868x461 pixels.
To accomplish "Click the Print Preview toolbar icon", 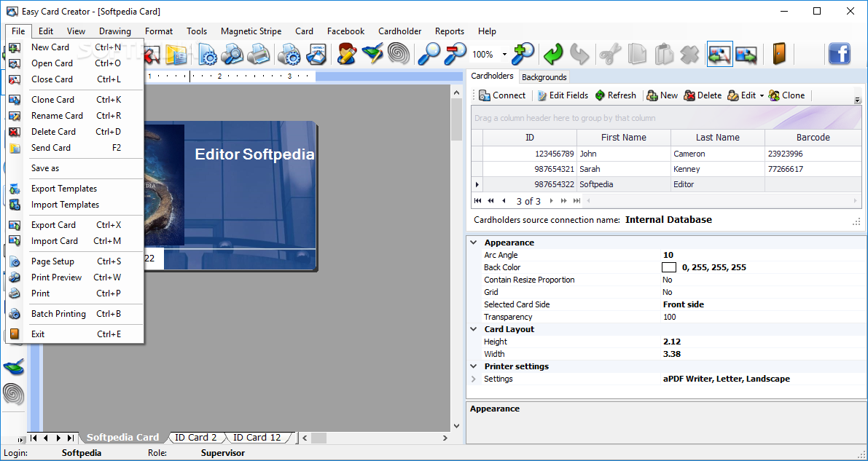I will tap(232, 54).
